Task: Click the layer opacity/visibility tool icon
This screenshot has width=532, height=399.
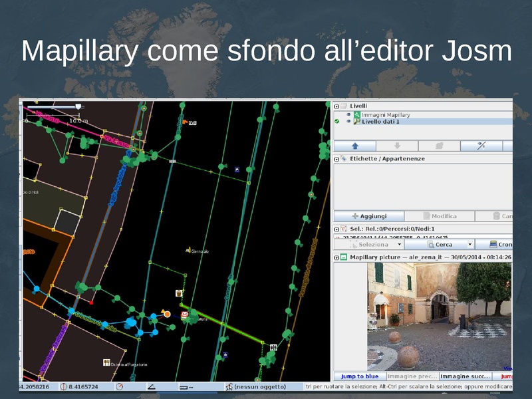Action: coord(481,146)
